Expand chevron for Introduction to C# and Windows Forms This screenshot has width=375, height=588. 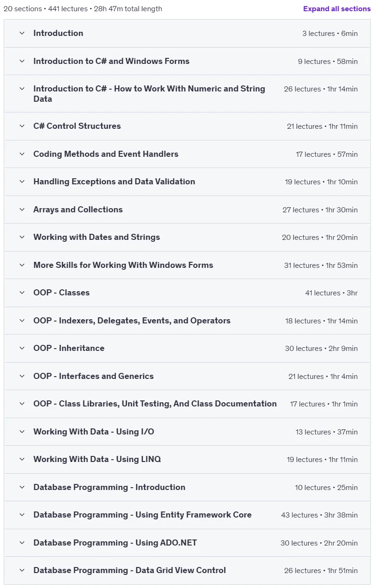pyautogui.click(x=21, y=61)
